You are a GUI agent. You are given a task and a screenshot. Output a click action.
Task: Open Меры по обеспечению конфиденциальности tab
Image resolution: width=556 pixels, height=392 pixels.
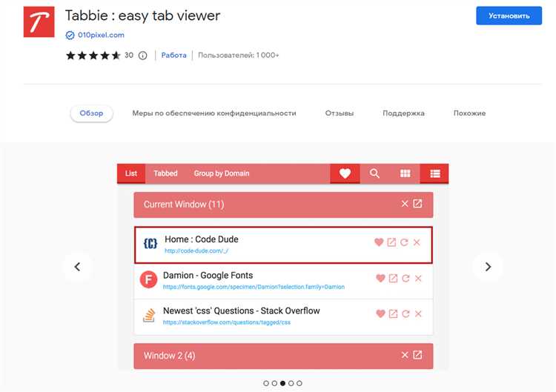[x=214, y=113]
